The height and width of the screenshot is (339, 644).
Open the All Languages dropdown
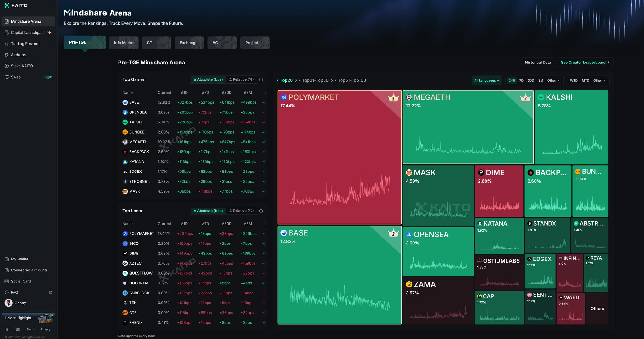[487, 80]
